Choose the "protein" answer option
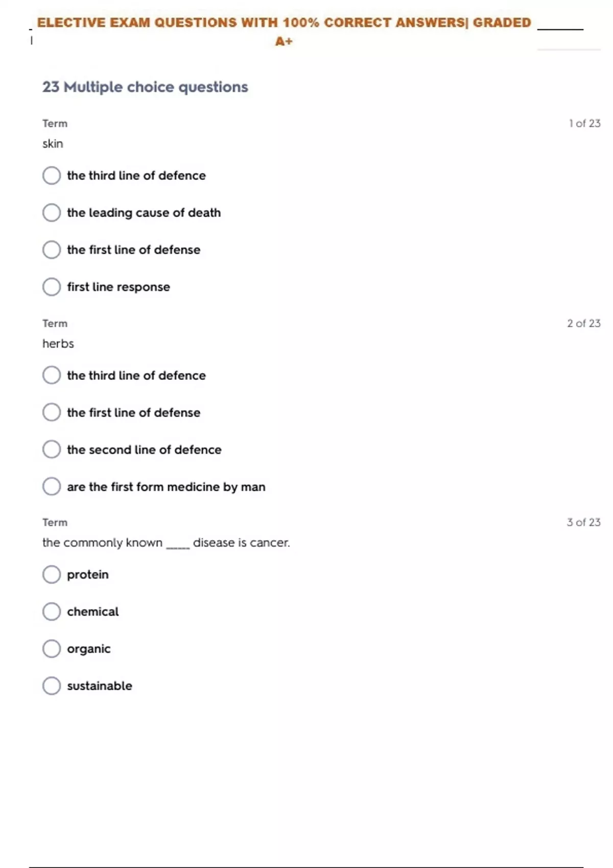613x868 pixels. click(52, 574)
